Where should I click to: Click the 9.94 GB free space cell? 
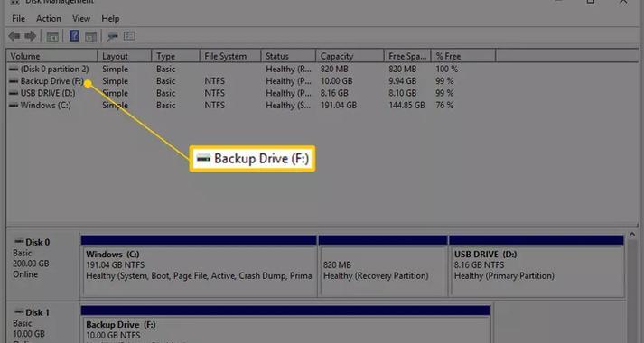pos(403,81)
